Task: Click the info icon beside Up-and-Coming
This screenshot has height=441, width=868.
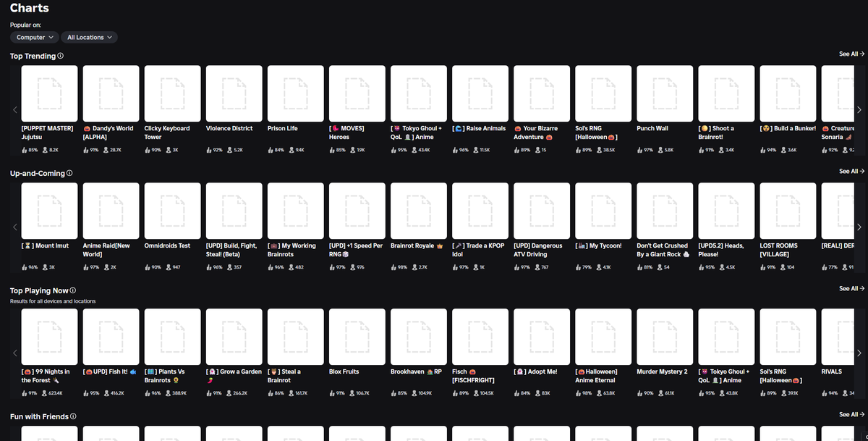Action: (69, 174)
